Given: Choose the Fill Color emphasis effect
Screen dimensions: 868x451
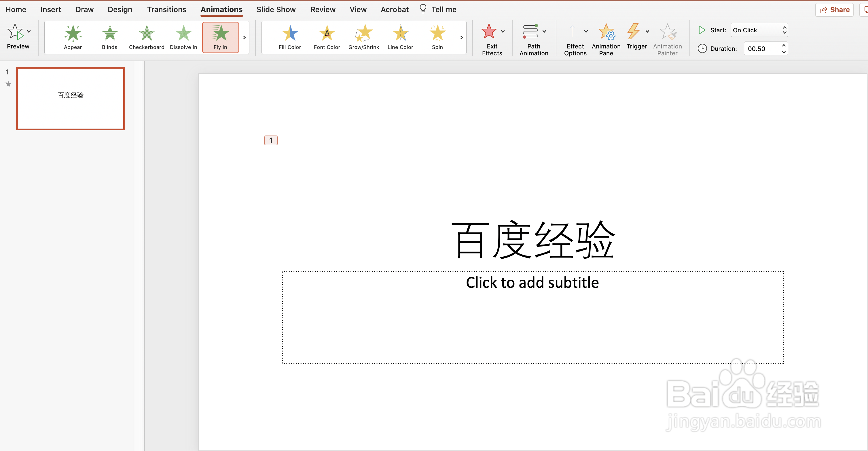Looking at the screenshot, I should pos(289,37).
